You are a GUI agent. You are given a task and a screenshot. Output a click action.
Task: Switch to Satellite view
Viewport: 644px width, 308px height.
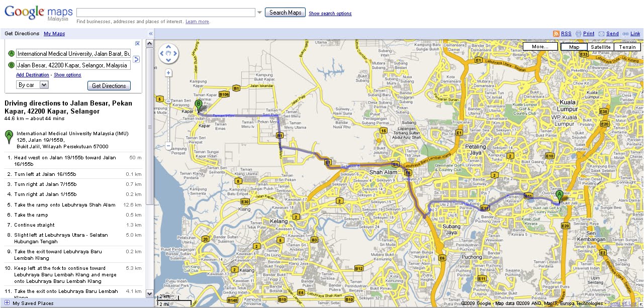[x=600, y=47]
